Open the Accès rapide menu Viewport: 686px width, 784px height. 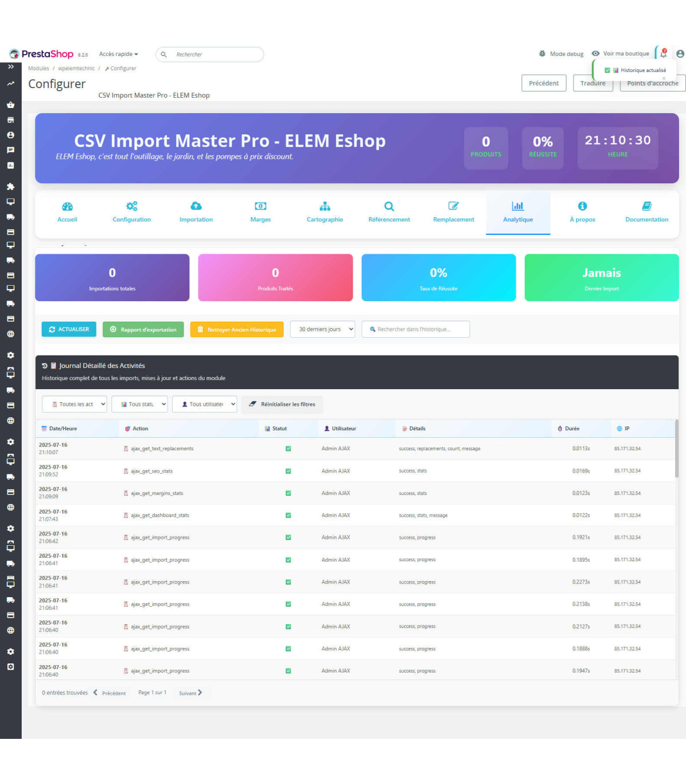pos(118,54)
